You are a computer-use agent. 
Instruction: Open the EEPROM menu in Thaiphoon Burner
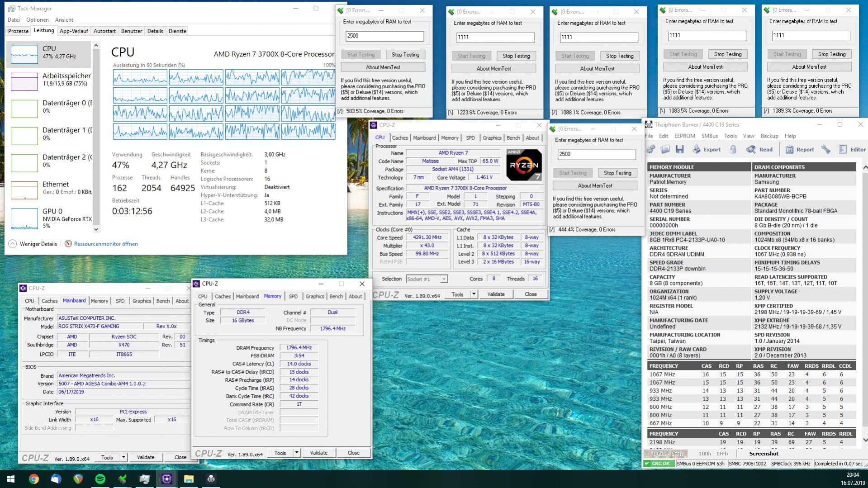click(x=684, y=136)
